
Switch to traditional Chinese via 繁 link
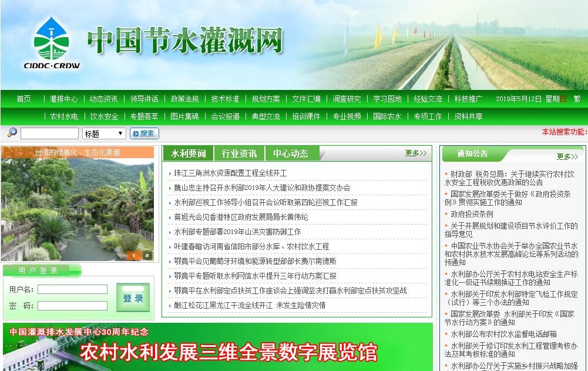coord(577,99)
